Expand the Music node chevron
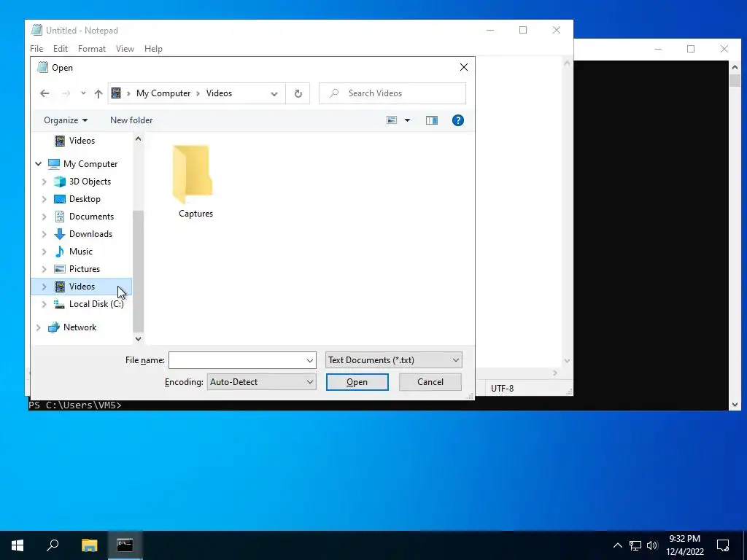 pos(44,252)
